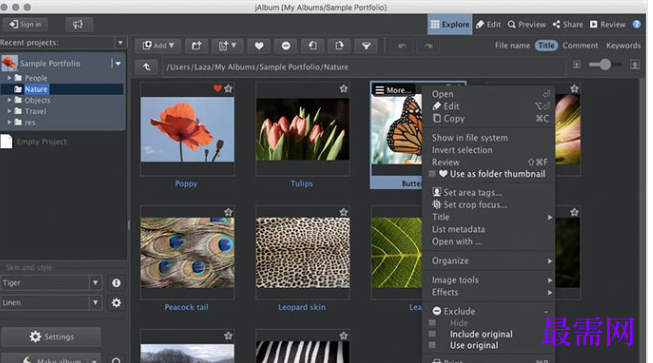Viewport: 653px width, 363px height.
Task: Rotate right using the toolbar icon
Action: point(339,45)
